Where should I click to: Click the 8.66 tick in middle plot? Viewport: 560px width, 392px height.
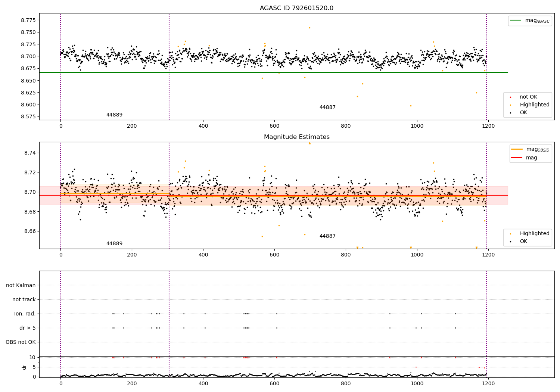tap(30, 231)
